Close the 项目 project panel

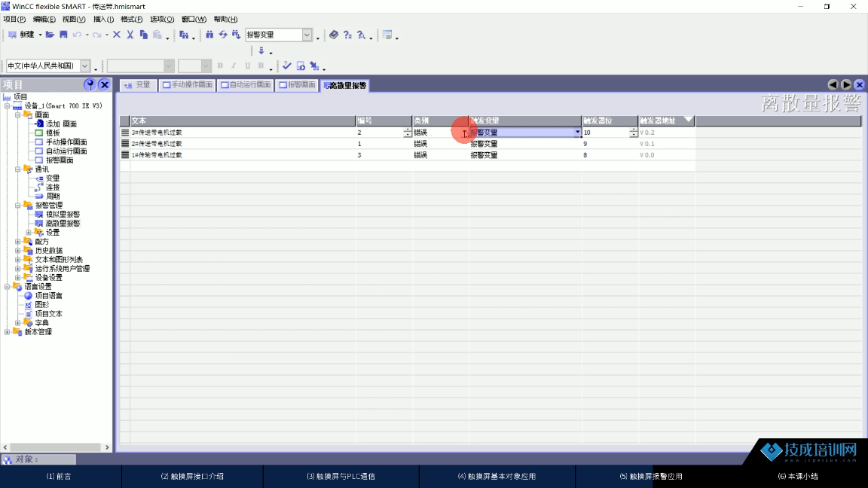(104, 84)
